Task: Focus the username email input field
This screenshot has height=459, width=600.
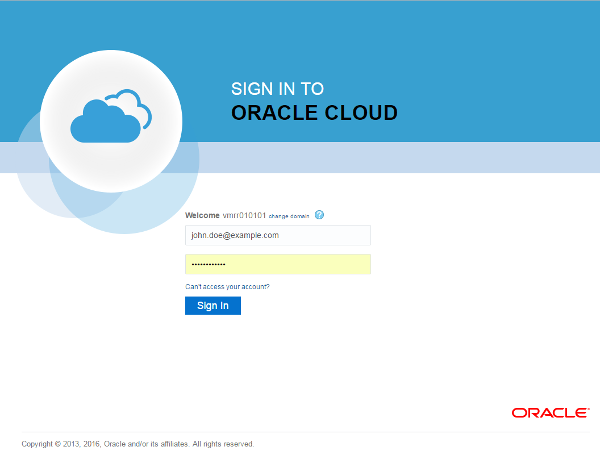Action: [x=278, y=235]
